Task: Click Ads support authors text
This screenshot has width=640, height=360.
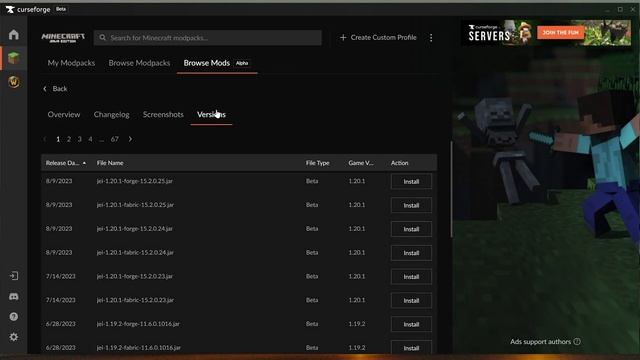Action: (x=540, y=342)
